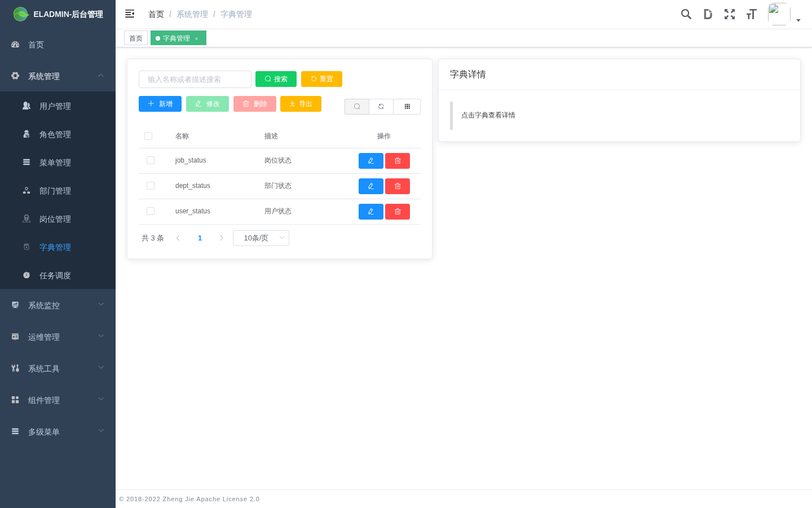812x508 pixels.
Task: Edit the dept_status dictionary row
Action: pyautogui.click(x=371, y=186)
